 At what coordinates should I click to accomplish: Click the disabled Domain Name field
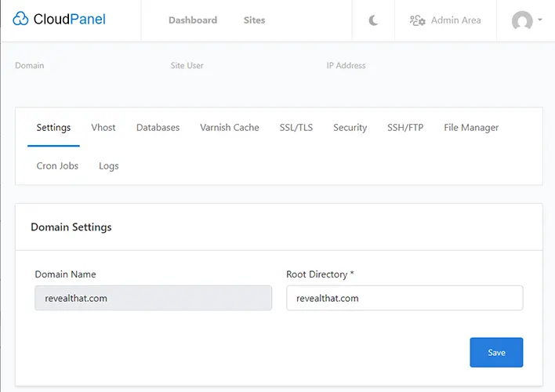coord(154,298)
